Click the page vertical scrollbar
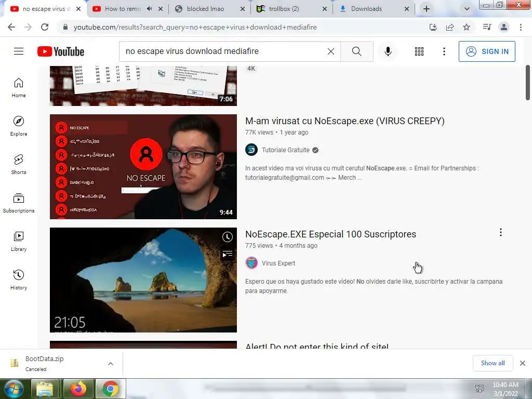The image size is (532, 399). (528, 83)
